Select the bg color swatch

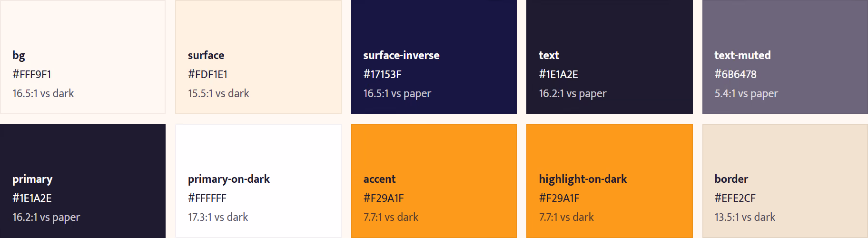coord(83,57)
